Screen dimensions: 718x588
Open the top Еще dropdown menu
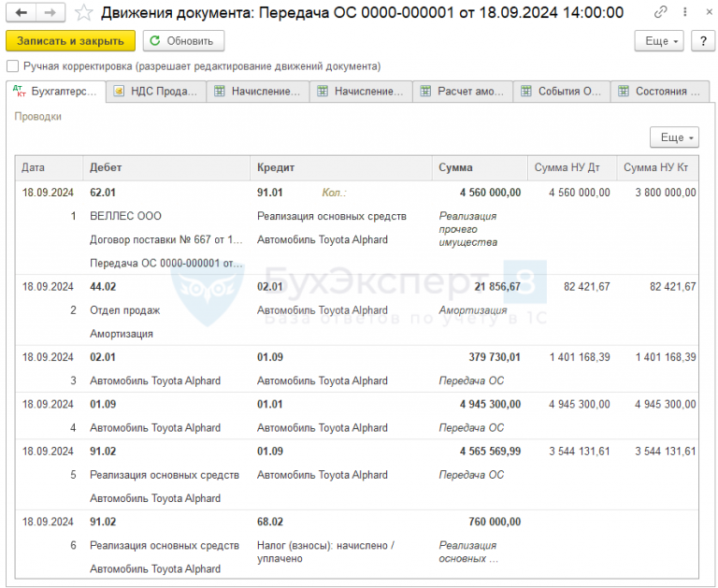point(659,41)
